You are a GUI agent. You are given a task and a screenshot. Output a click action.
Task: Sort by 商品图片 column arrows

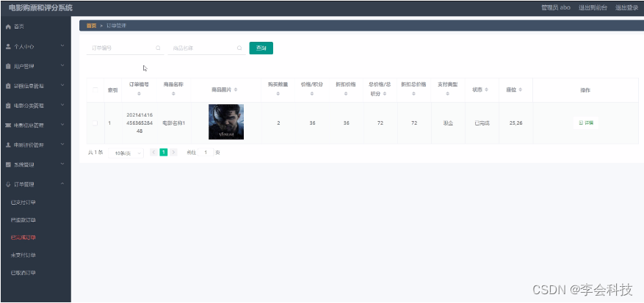236,90
